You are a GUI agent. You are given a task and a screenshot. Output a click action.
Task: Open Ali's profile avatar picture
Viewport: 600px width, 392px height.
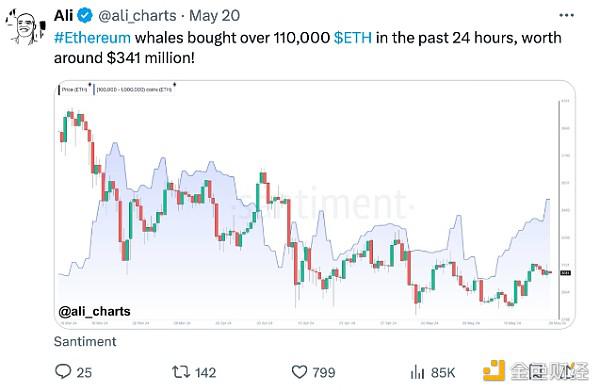point(26,28)
